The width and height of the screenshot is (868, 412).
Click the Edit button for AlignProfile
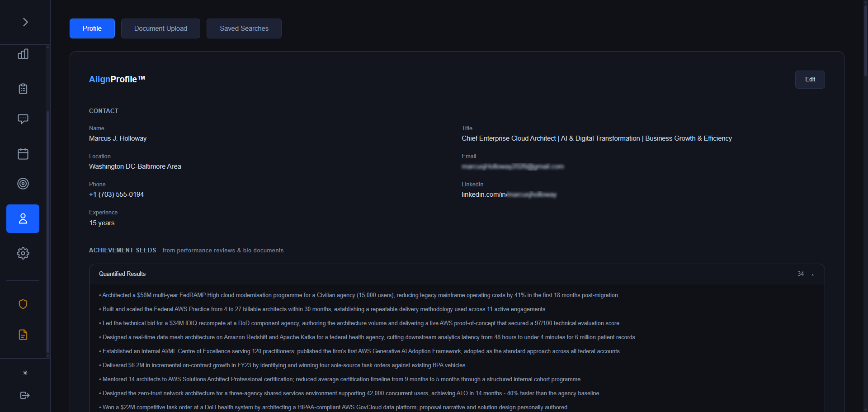click(x=810, y=80)
